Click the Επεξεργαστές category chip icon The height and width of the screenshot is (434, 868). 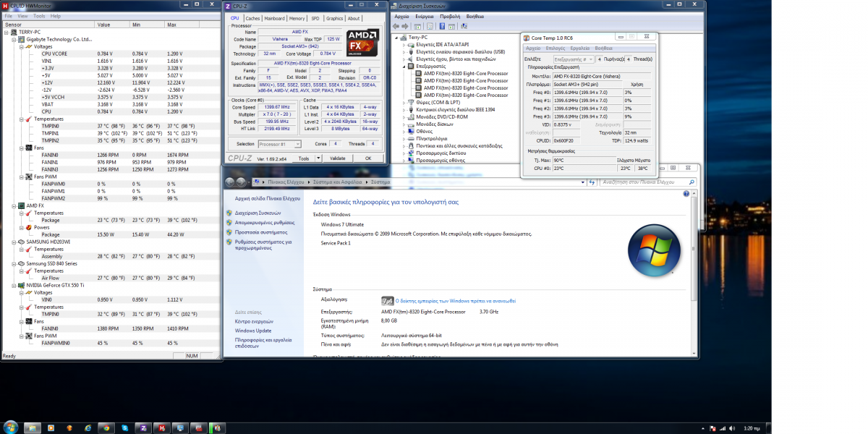[x=411, y=67]
